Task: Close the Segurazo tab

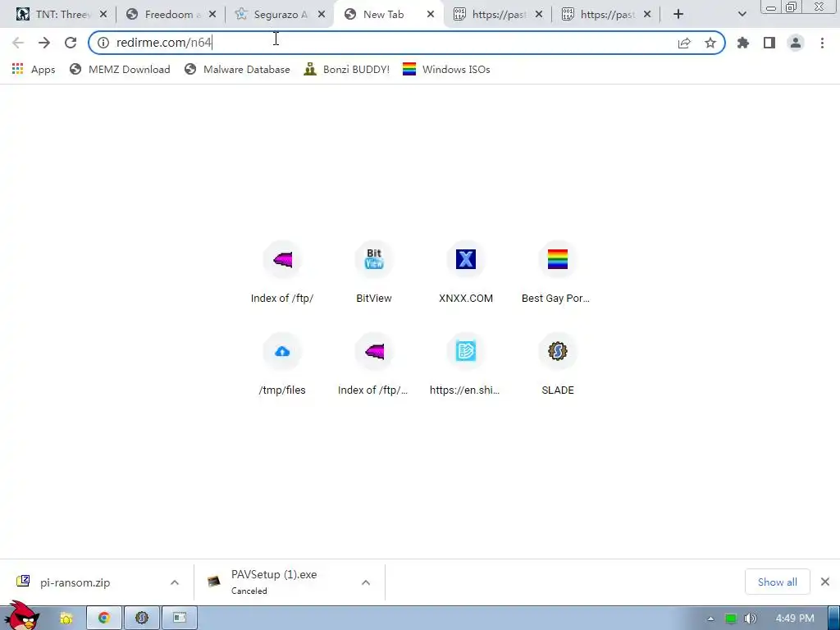Action: pos(322,15)
